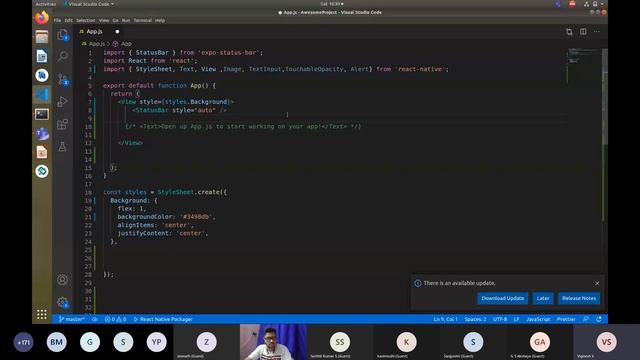Change end of line sequence LF
Image resolution: width=640 pixels, height=360 pixels.
click(x=516, y=319)
